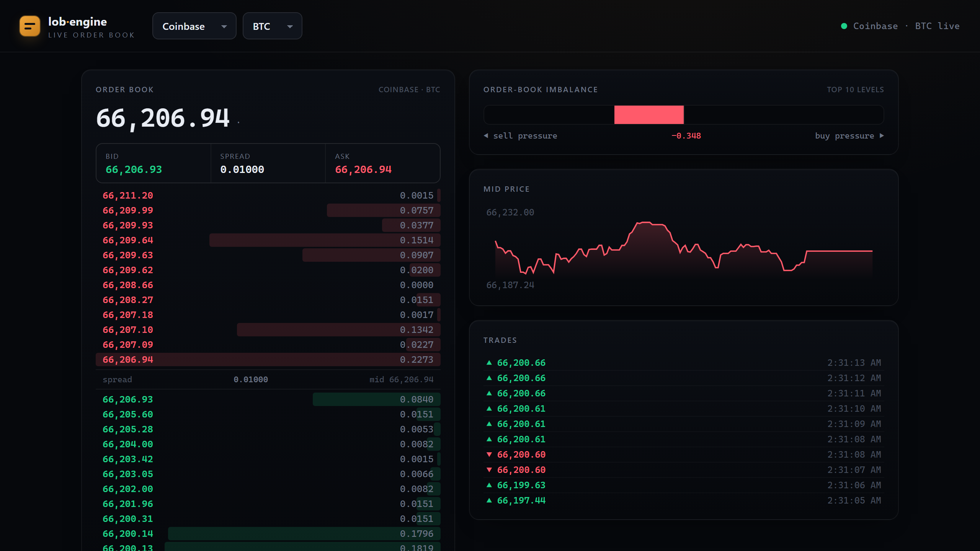Click the mid price line chart
The height and width of the screenshot is (551, 980).
click(x=684, y=248)
